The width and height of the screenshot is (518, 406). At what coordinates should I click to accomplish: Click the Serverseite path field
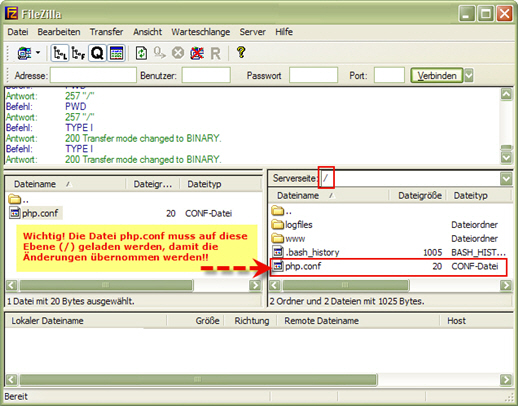click(x=409, y=178)
